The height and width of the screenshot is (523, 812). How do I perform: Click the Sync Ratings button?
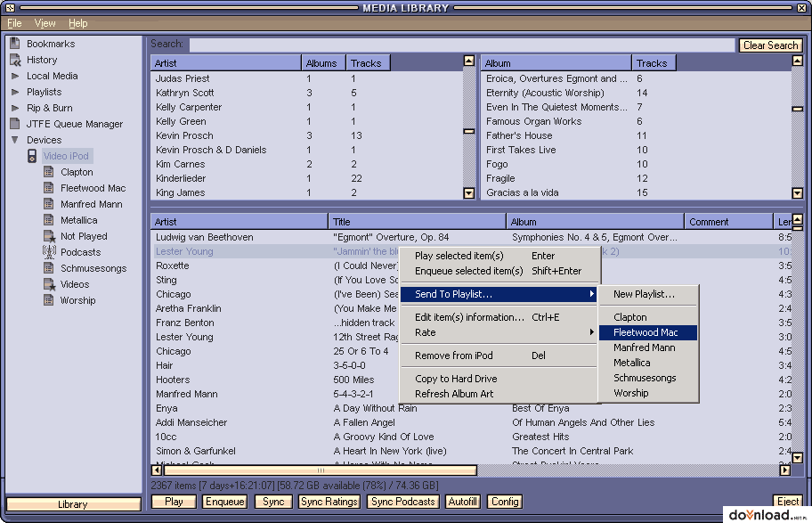(x=329, y=502)
